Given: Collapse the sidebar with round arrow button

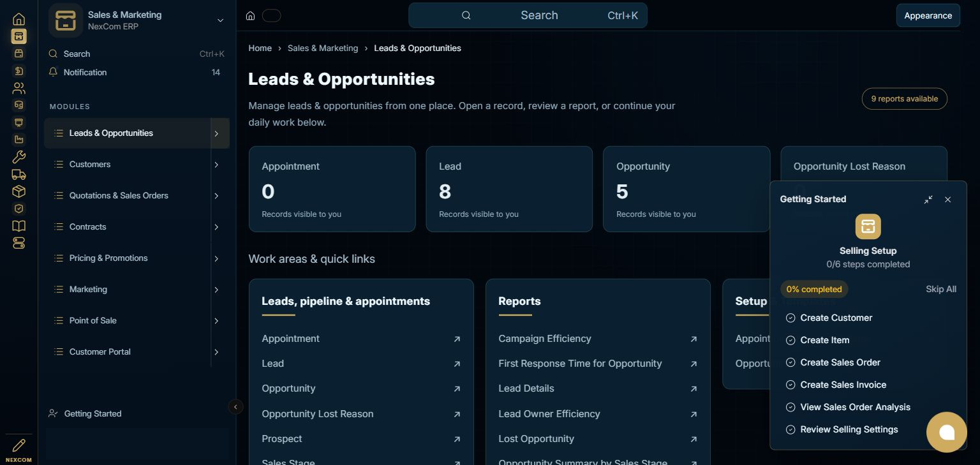Looking at the screenshot, I should click(235, 407).
